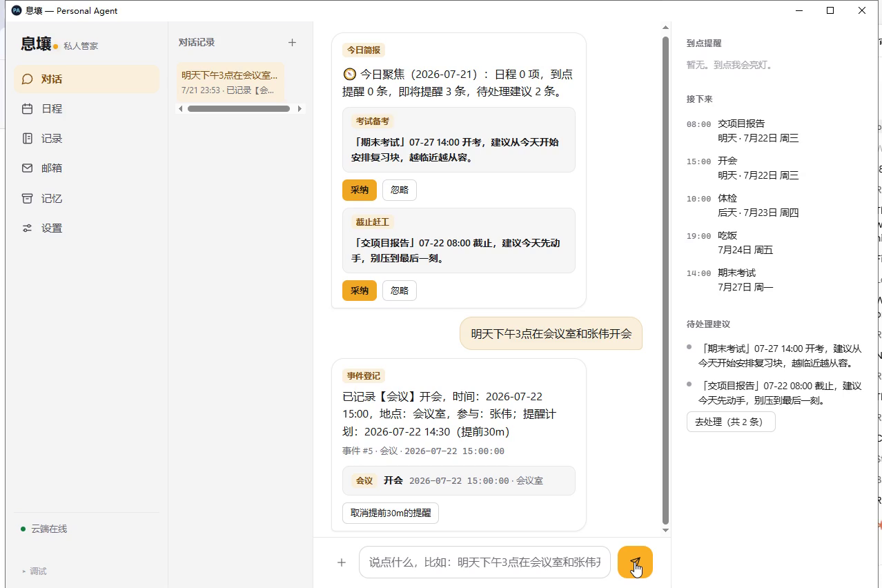Viewport: 882px width, 588px height.
Task: Start a new conversation with plus icon
Action: point(292,43)
